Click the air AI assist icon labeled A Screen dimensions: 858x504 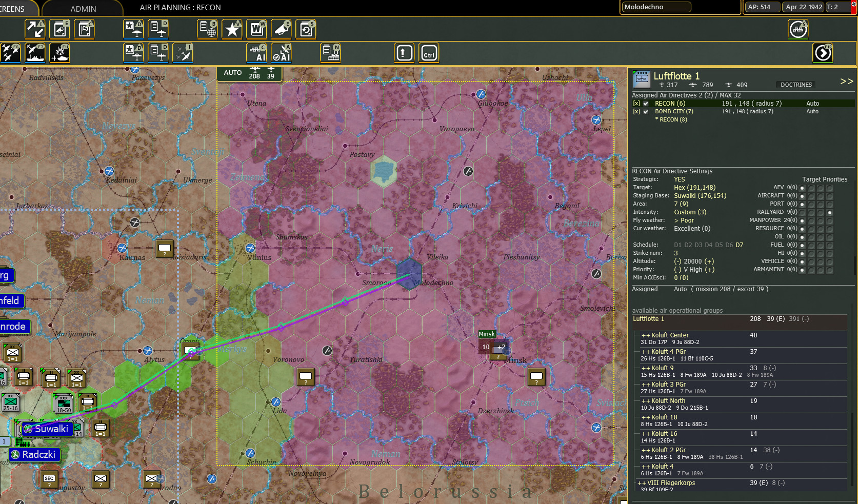point(281,53)
